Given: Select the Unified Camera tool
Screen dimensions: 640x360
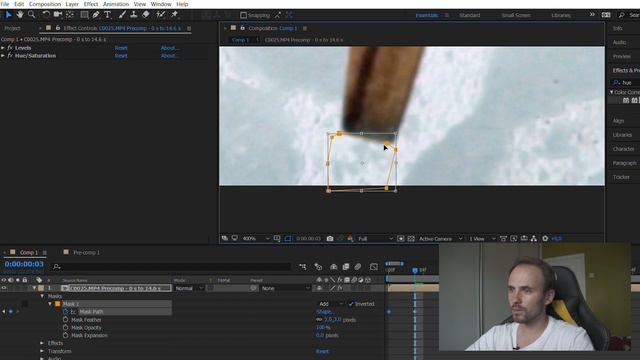Looking at the screenshot, I should (x=58, y=15).
